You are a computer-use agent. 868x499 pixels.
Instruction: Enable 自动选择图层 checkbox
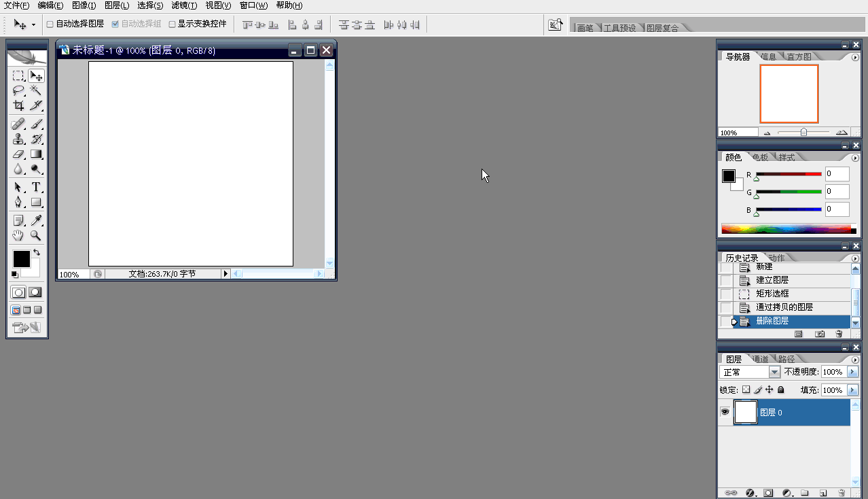tap(50, 24)
